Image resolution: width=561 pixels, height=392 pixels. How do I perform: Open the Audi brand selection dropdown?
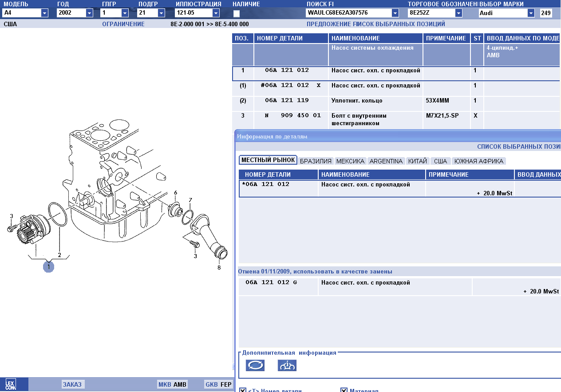[531, 13]
